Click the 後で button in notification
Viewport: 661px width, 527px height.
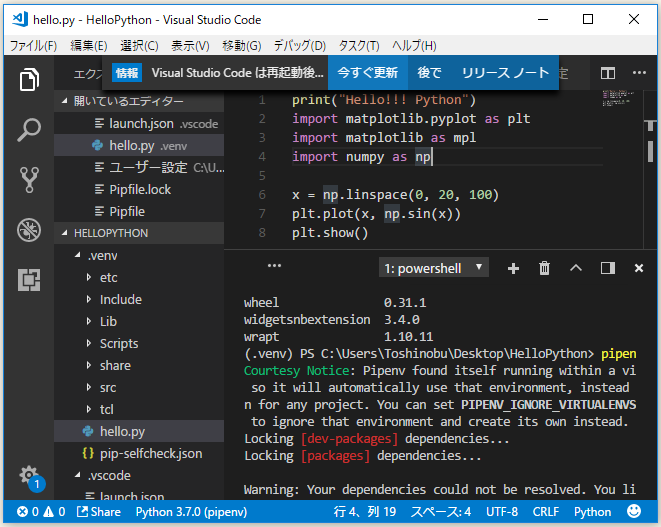[430, 73]
